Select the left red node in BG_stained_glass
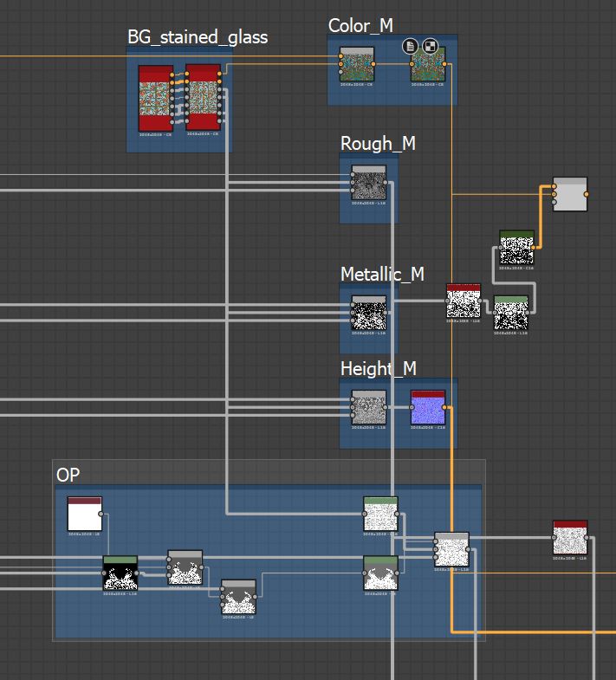 [156, 98]
